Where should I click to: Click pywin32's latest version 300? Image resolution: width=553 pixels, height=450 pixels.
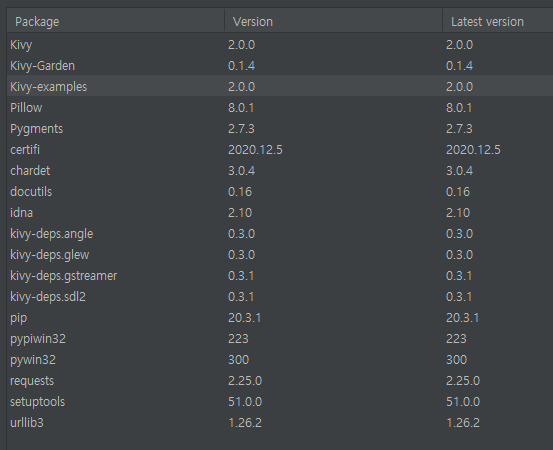tap(456, 359)
